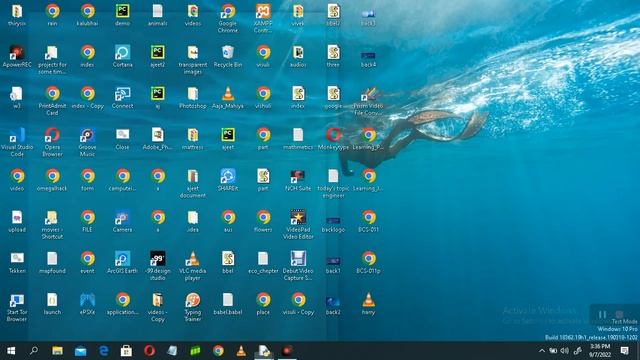Select the Aaja_Mahiya VLC media file
Screen dimensions: 640x360
pyautogui.click(x=228, y=94)
